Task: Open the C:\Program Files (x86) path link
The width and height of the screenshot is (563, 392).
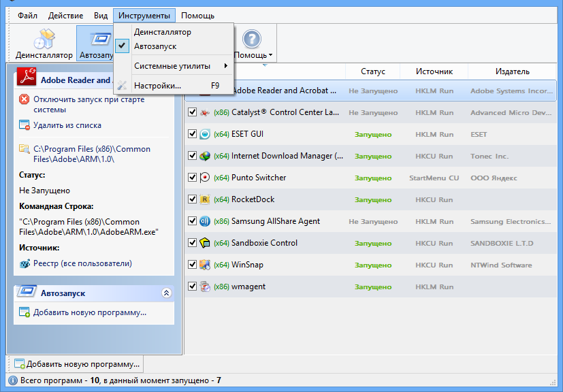Action: pyautogui.click(x=92, y=154)
